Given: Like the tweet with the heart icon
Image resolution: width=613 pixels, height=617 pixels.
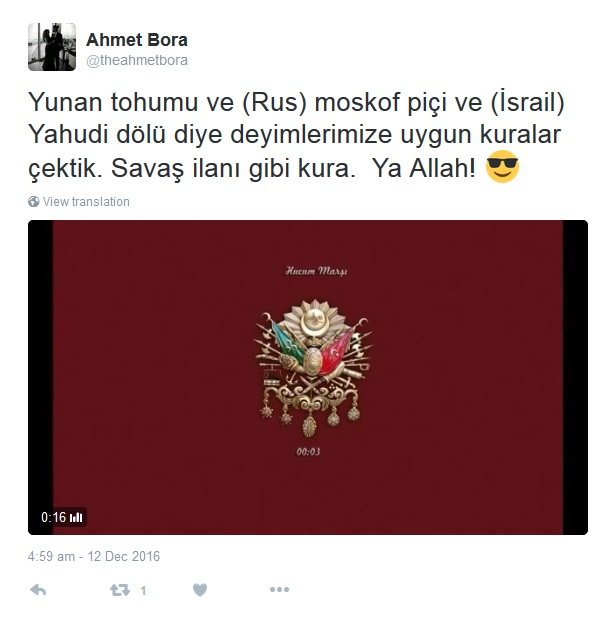Looking at the screenshot, I should tap(200, 590).
